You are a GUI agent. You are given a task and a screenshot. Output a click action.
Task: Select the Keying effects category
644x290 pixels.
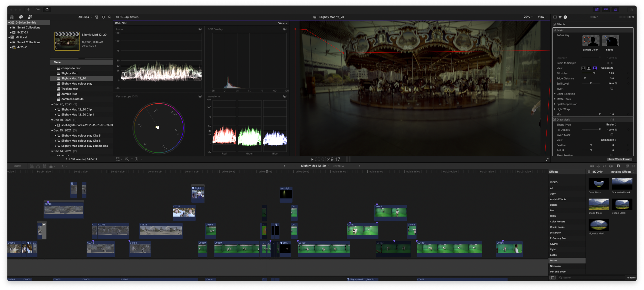click(x=554, y=244)
